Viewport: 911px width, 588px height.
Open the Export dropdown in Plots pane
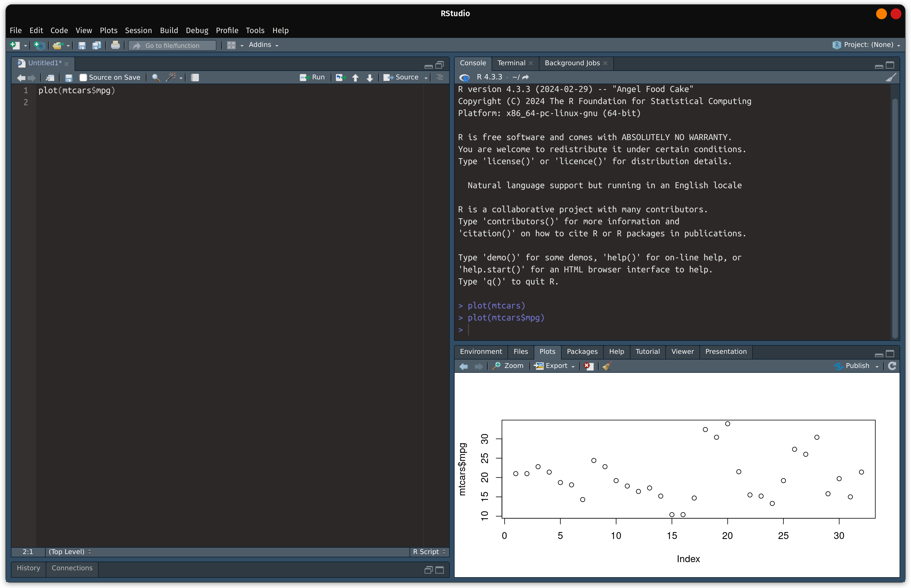554,366
